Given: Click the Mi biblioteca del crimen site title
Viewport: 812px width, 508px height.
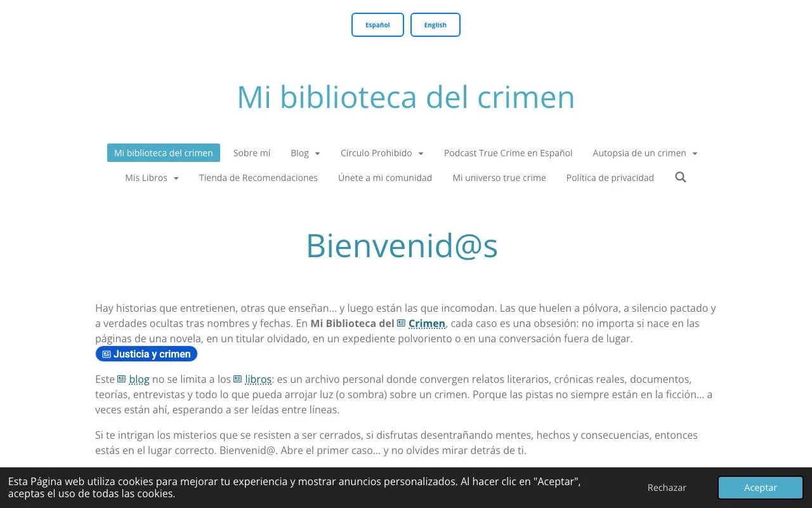Looking at the screenshot, I should (x=406, y=97).
